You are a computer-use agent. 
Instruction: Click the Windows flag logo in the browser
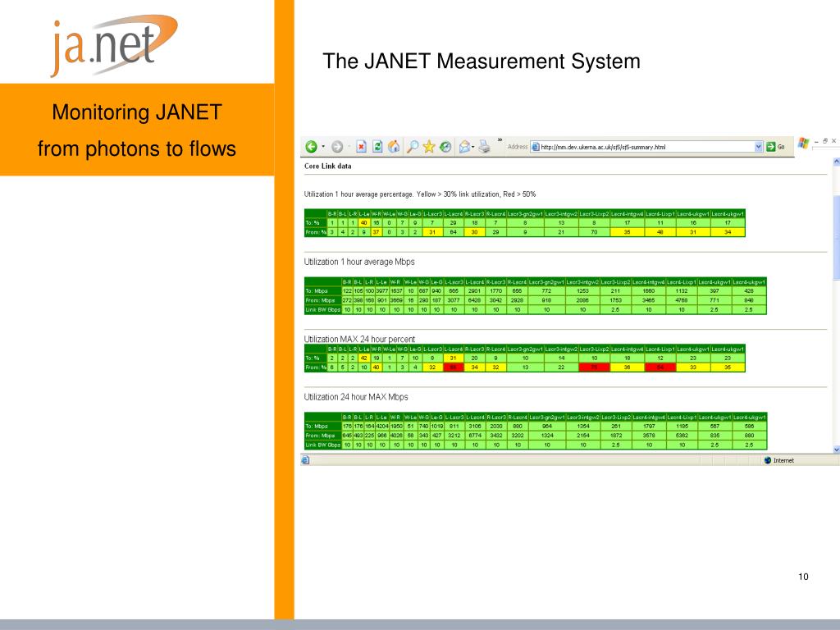(x=803, y=143)
